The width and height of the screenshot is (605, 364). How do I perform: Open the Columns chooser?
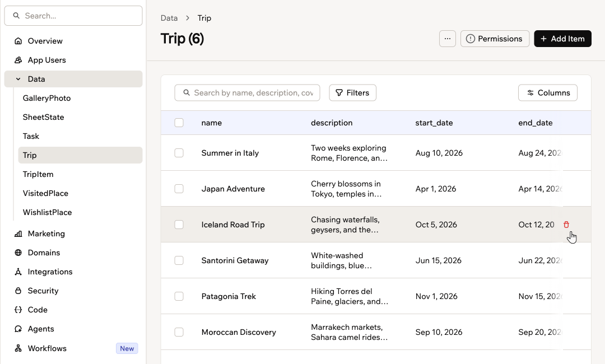click(548, 92)
